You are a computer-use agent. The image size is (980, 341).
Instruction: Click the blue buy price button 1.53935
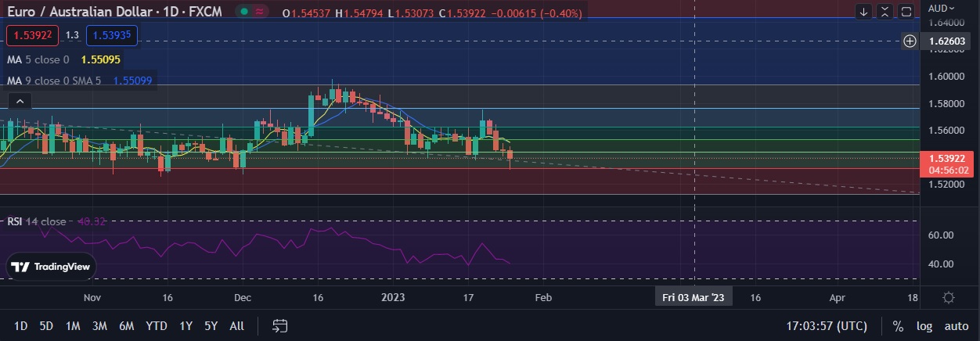coord(111,35)
